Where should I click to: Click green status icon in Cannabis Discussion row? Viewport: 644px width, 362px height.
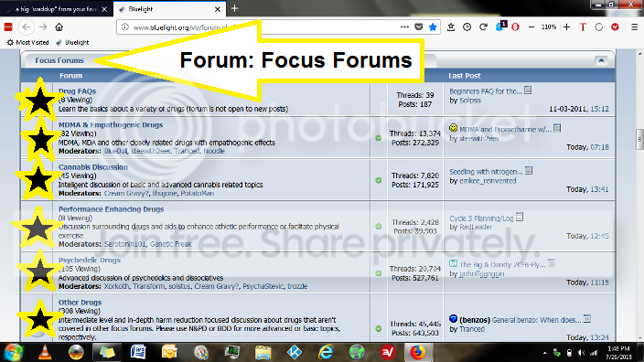[x=379, y=180]
